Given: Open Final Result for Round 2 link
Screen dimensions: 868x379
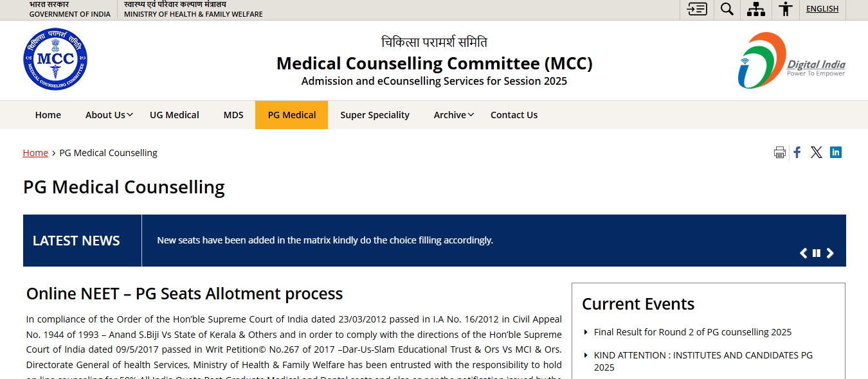Looking at the screenshot, I should [x=692, y=332].
